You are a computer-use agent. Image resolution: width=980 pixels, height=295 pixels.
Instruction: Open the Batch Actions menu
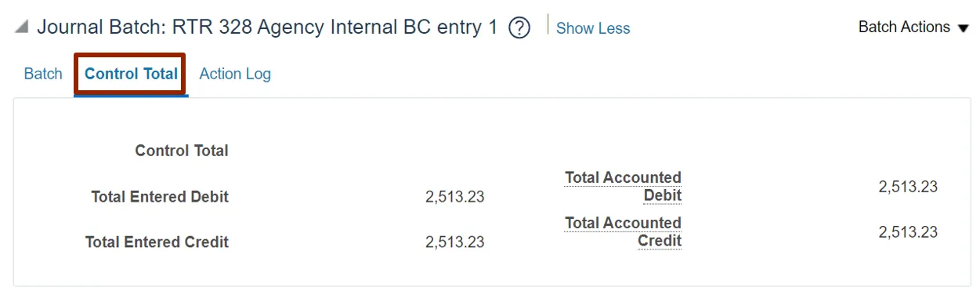point(914,27)
